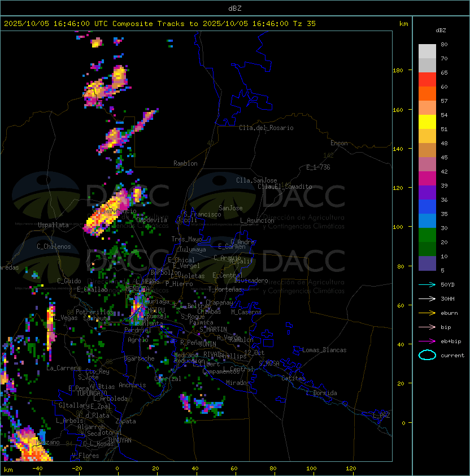Click the 'current' legend label
The image size is (470, 476).
(452, 356)
